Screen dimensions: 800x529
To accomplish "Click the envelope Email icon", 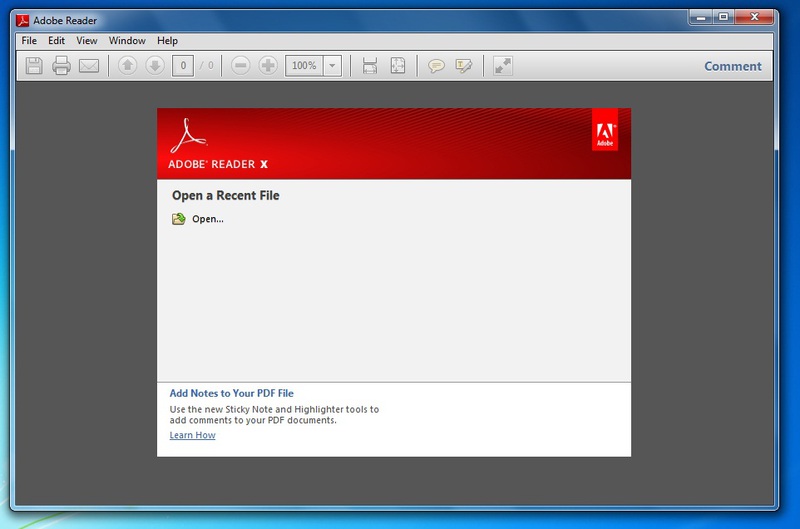I will tap(89, 66).
